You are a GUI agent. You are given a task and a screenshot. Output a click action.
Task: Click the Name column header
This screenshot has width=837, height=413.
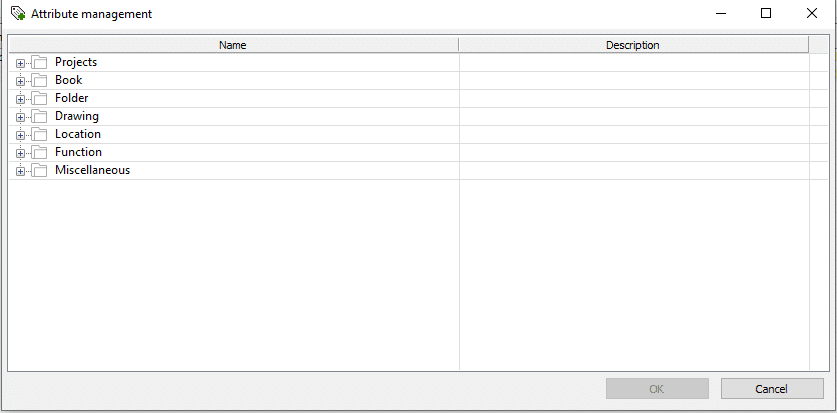click(232, 45)
